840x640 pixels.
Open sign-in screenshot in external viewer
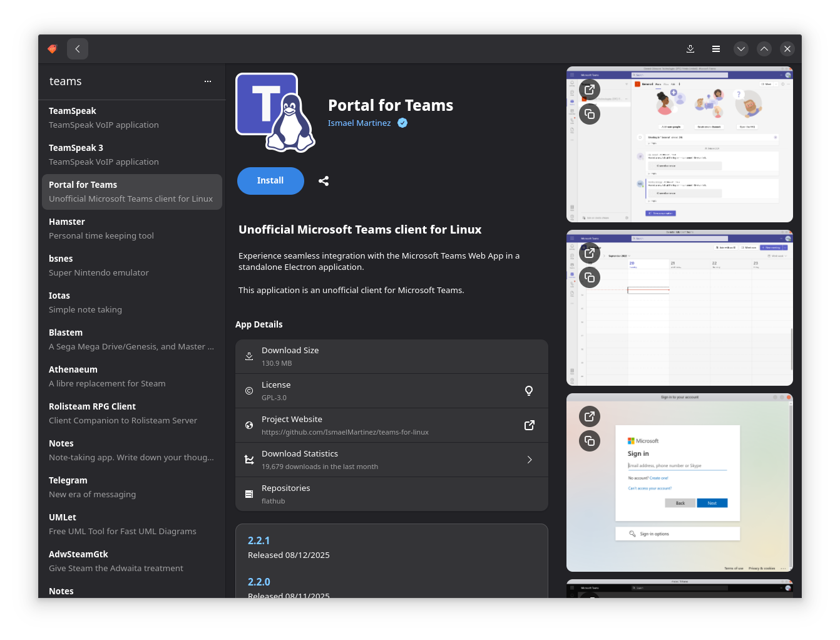pyautogui.click(x=590, y=416)
